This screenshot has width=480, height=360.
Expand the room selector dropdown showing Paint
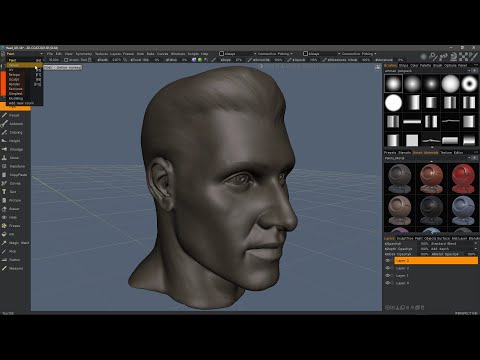[25, 54]
